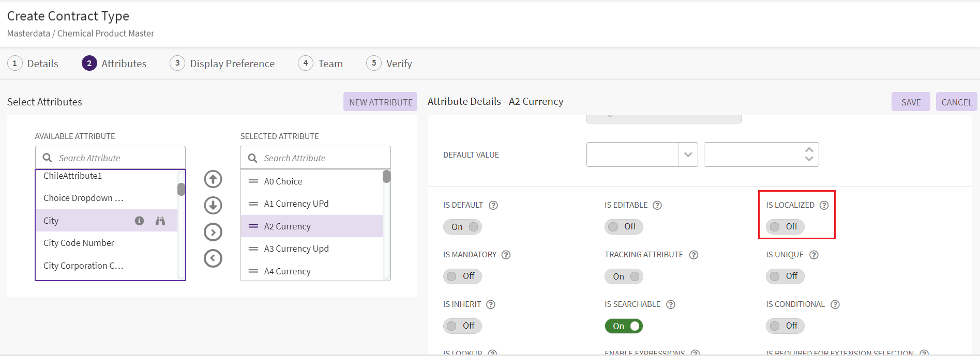Show help tooltip for Is Mandatory
Screen dimensions: 980x356
tap(506, 255)
